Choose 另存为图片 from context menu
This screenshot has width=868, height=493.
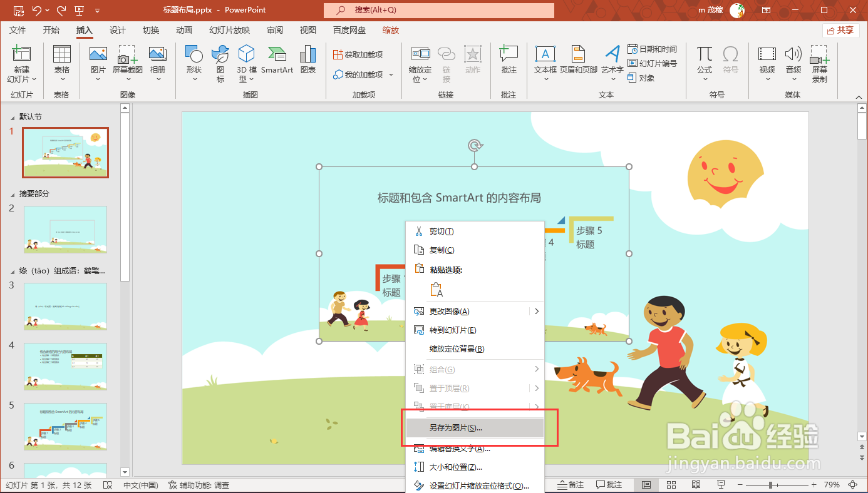475,428
